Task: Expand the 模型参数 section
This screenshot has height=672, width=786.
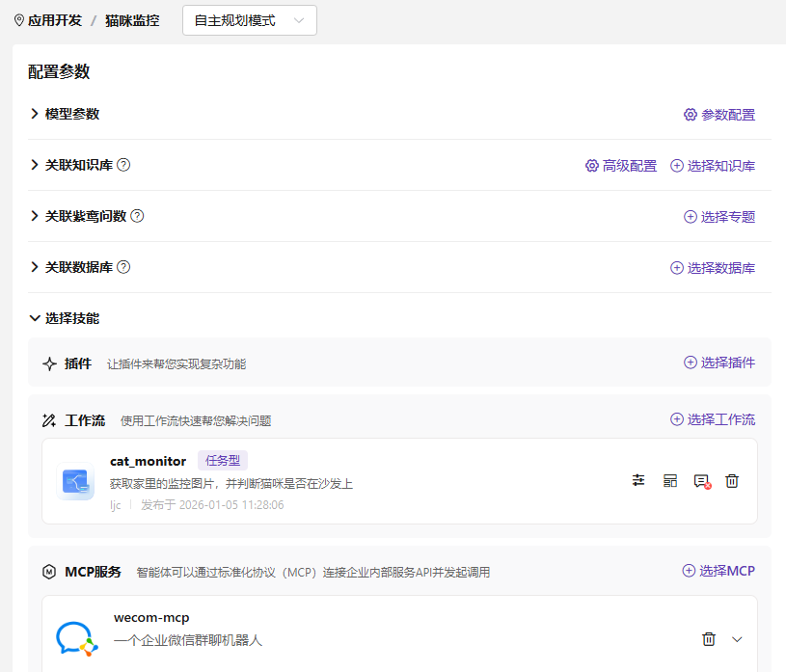Action: click(35, 114)
